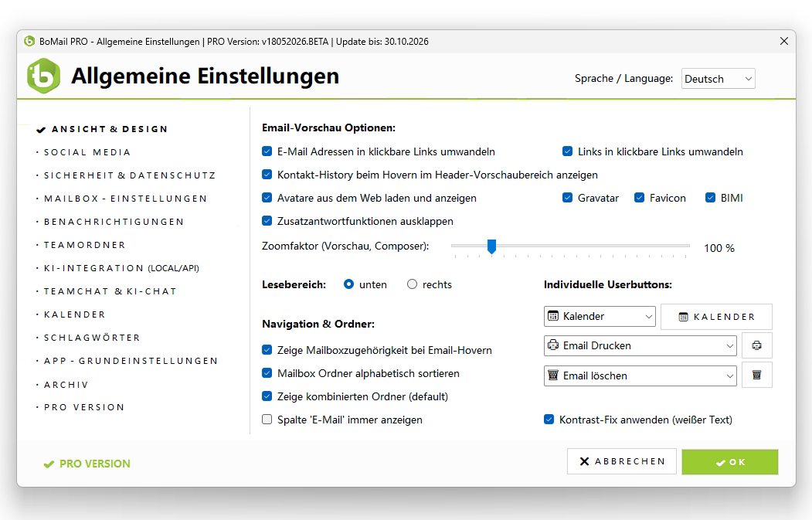812x520 pixels.
Task: Open the Email Drucken dropdown
Action: tap(640, 345)
